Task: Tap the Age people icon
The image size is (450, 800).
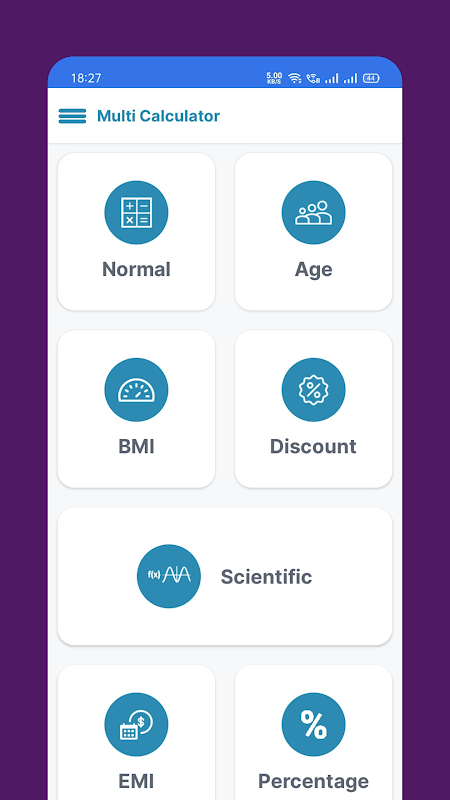Action: pos(313,212)
